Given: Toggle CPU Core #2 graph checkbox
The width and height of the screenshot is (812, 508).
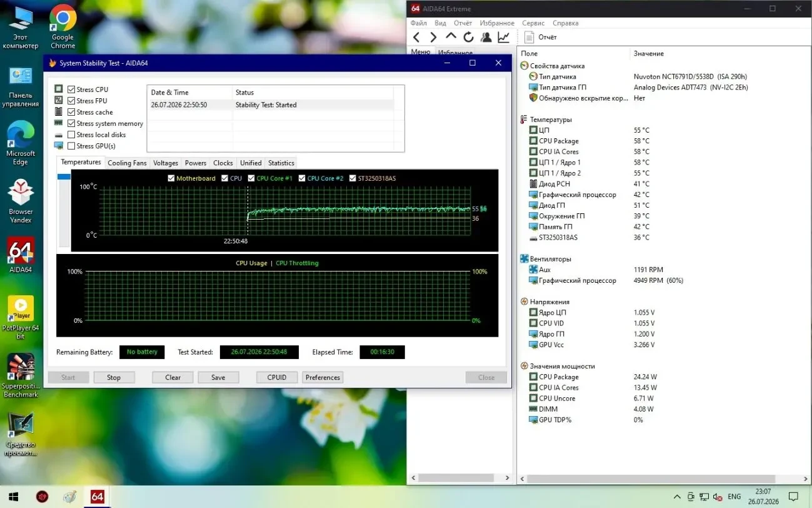Looking at the screenshot, I should 302,178.
